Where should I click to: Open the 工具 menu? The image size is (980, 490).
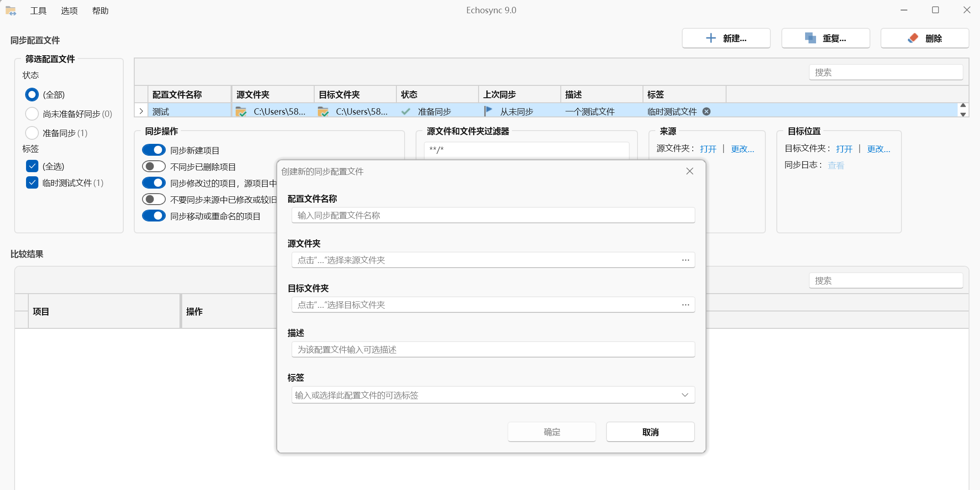(x=38, y=11)
